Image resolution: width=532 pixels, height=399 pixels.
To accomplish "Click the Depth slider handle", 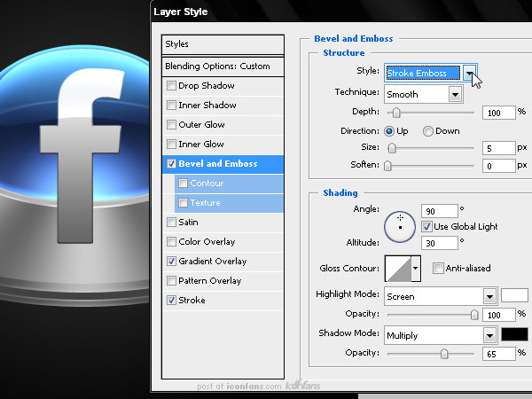I will click(396, 113).
